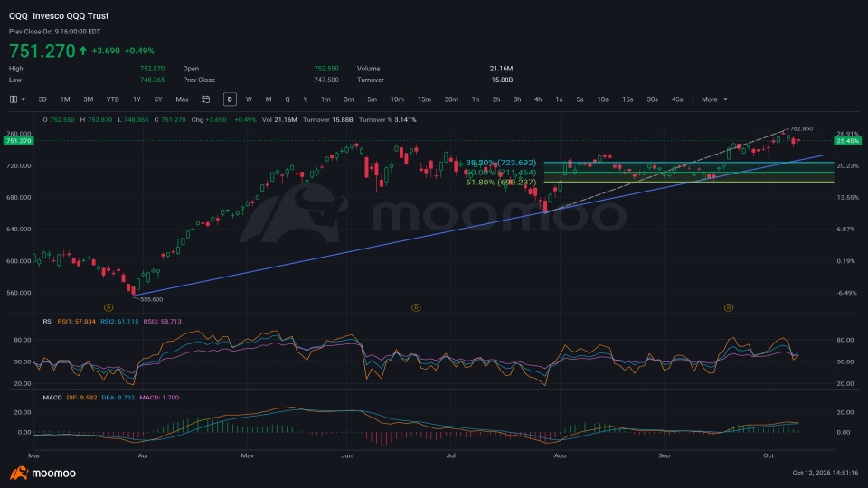Select the 1M time range
Image resolution: width=868 pixels, height=488 pixels.
tap(65, 99)
